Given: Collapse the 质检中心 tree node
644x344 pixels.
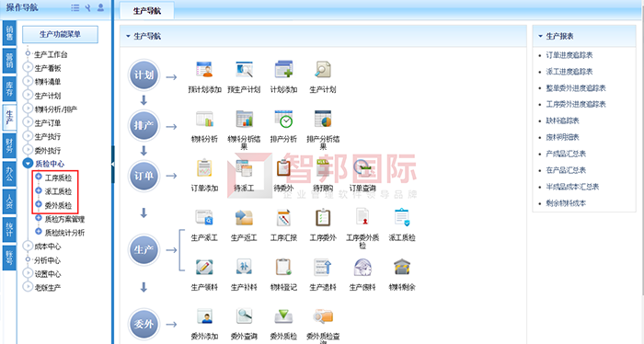Looking at the screenshot, I should click(x=28, y=164).
